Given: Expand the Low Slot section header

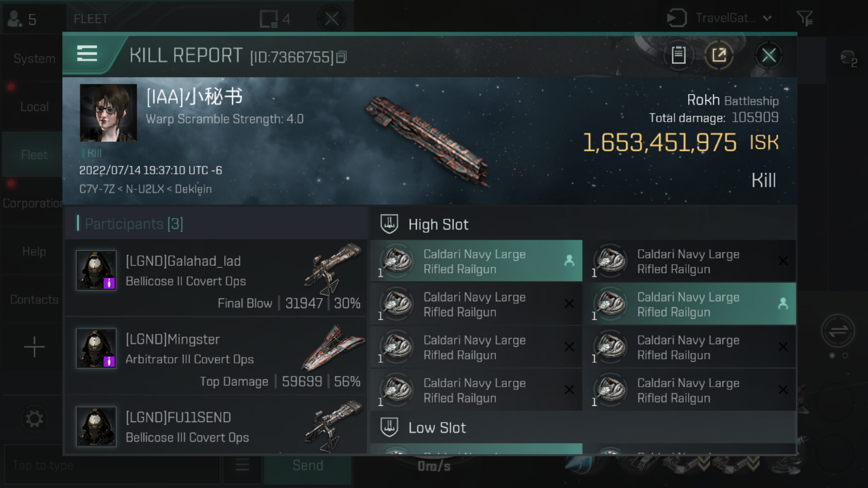Looking at the screenshot, I should 437,428.
